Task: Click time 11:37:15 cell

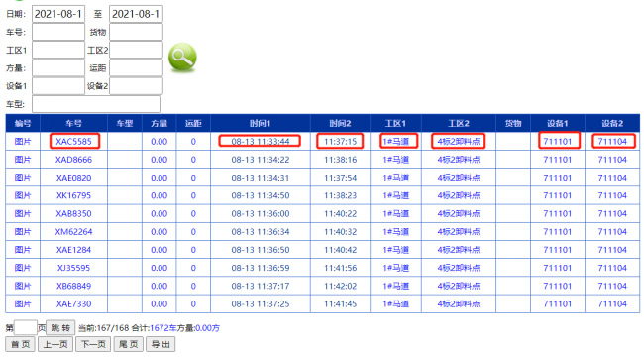Action: (340, 142)
